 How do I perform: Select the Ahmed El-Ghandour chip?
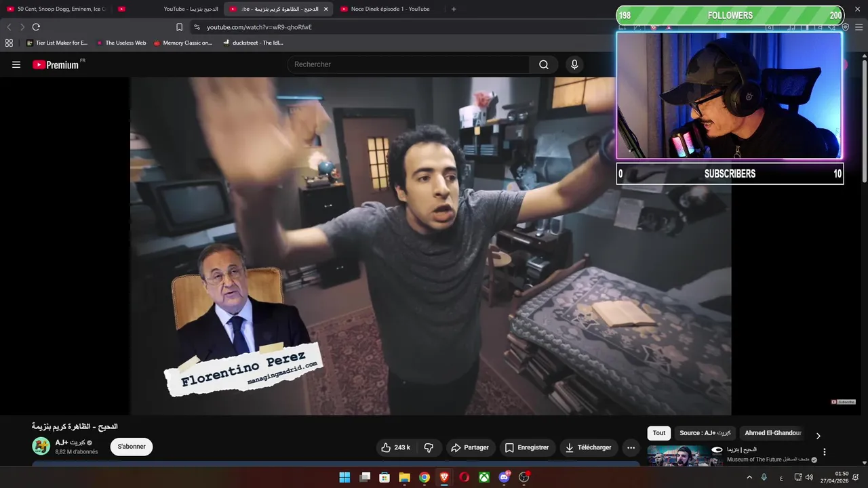(773, 433)
